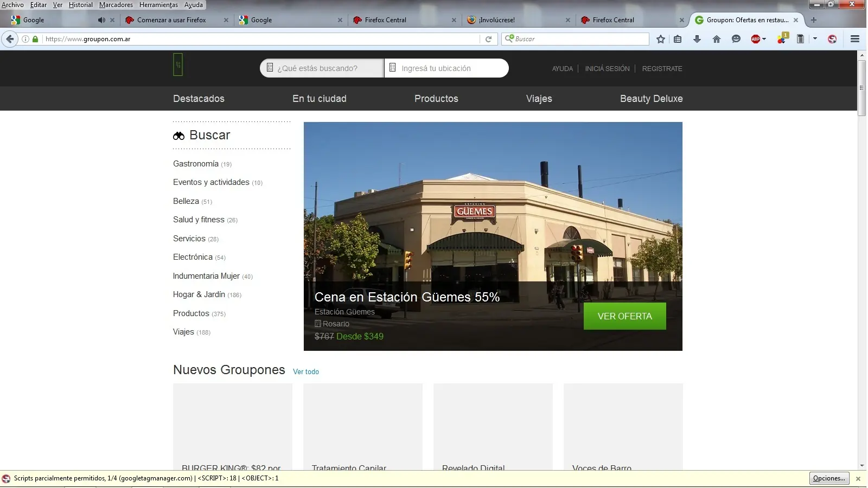Open the Marcadores menu
Image resolution: width=868 pixels, height=488 pixels.
tap(116, 5)
